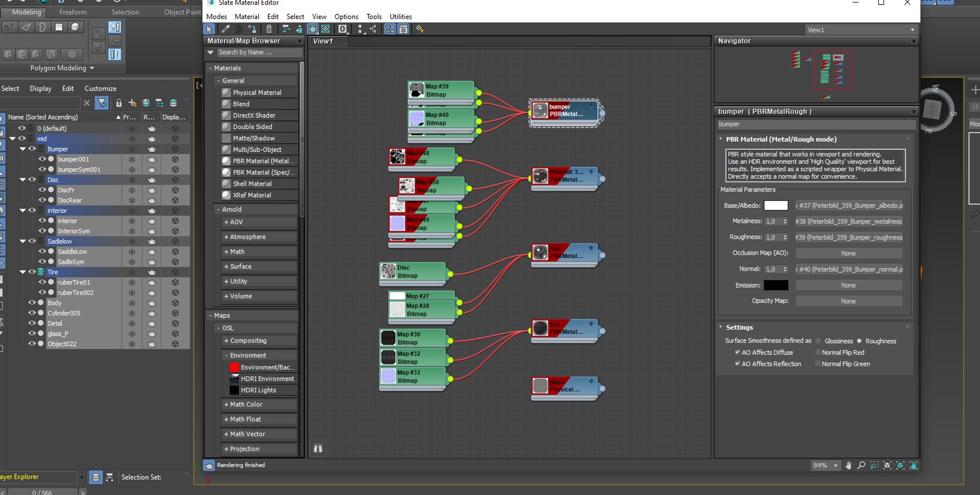
Task: Click the white Base/Albedo color swatch
Action: pyautogui.click(x=776, y=205)
